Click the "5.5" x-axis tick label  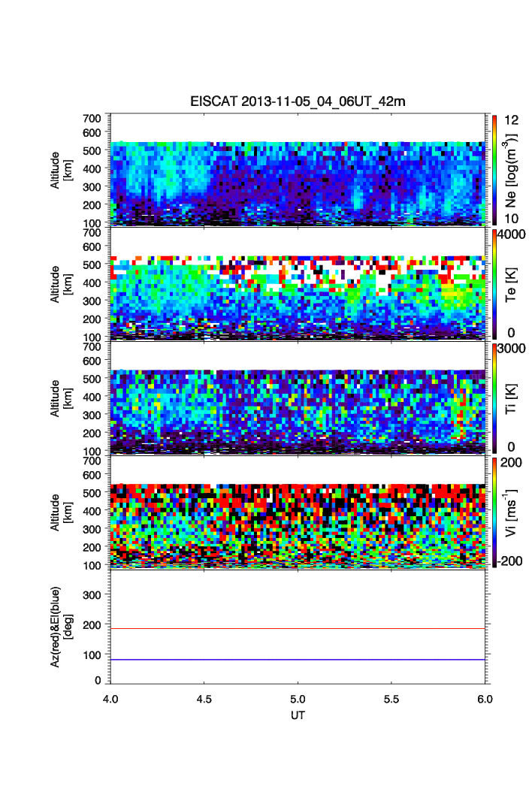pyautogui.click(x=391, y=700)
